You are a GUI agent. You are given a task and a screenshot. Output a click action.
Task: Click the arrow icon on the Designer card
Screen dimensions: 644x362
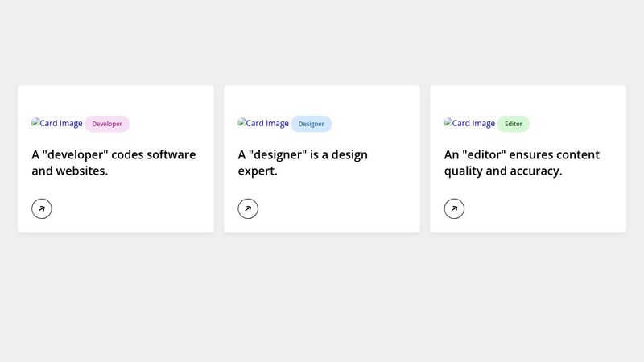248,208
